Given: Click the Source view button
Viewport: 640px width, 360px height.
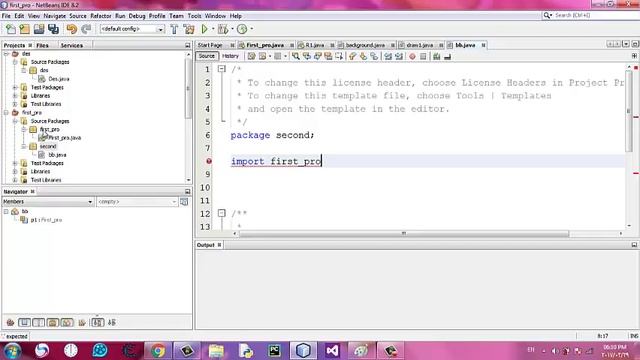Looking at the screenshot, I should pos(207,56).
